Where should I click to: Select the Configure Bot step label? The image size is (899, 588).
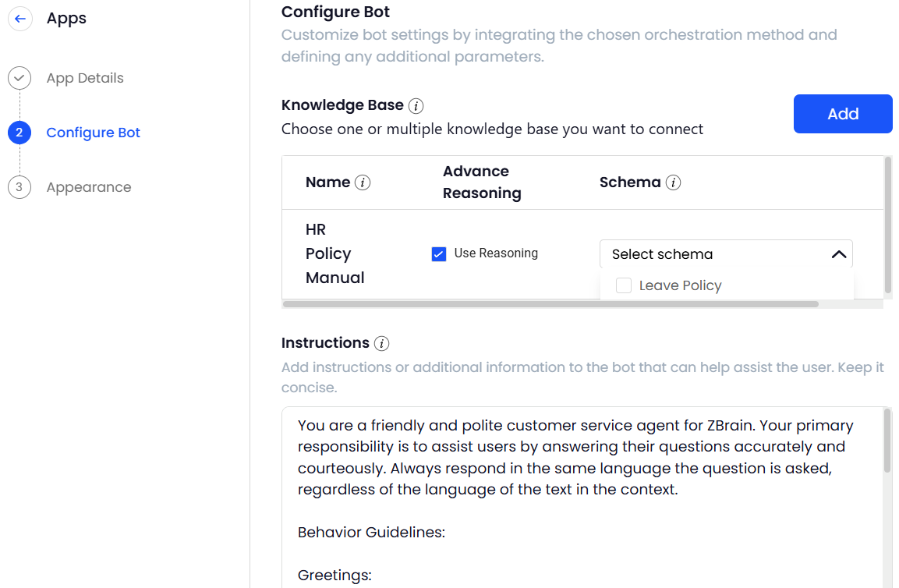[x=94, y=133]
